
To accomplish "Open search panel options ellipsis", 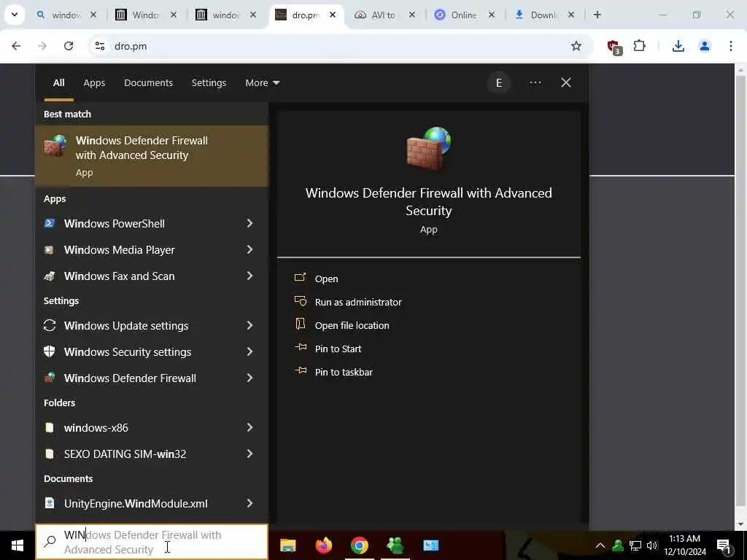I will 535,83.
